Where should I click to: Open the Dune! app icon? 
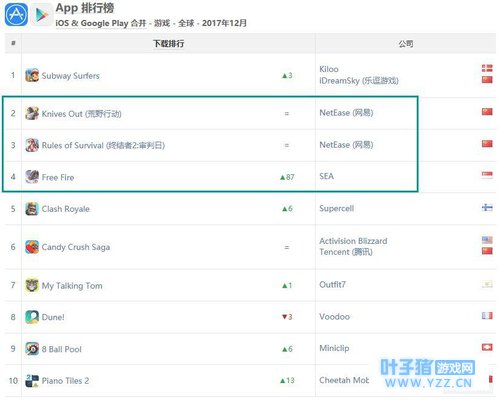tap(32, 317)
